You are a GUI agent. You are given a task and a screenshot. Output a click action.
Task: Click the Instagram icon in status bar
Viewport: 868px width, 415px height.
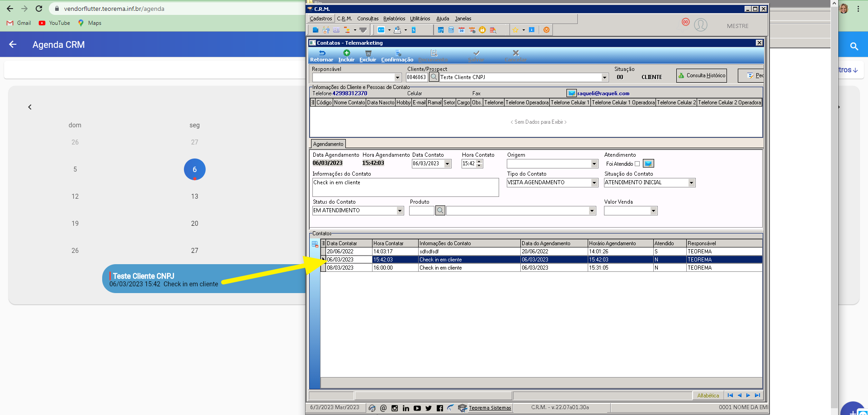point(395,408)
